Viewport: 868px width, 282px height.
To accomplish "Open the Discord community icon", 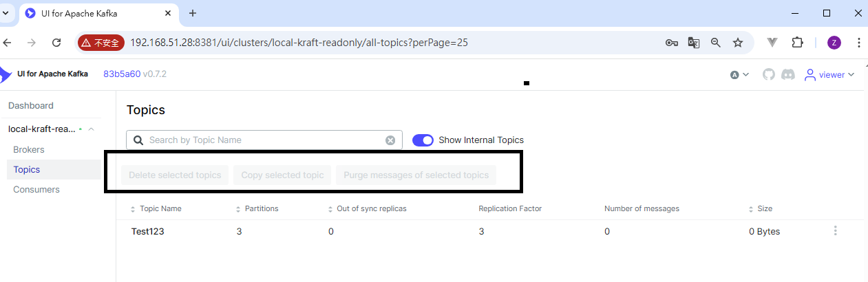I will point(788,74).
